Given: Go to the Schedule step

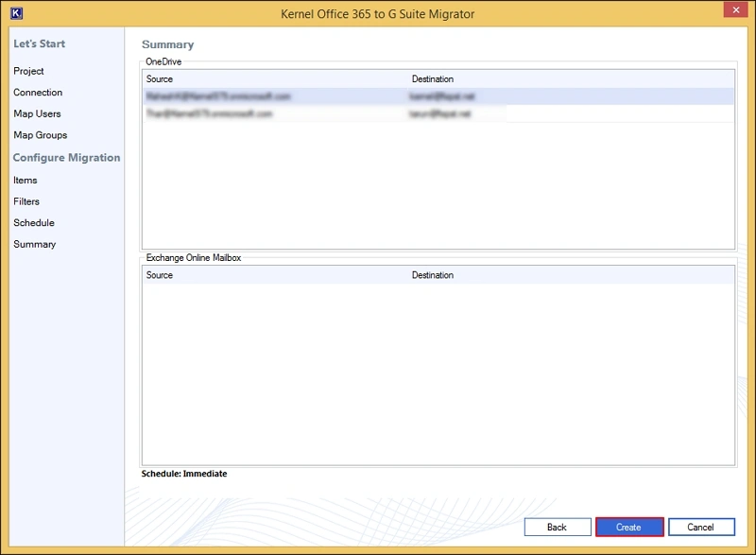Looking at the screenshot, I should click(34, 223).
